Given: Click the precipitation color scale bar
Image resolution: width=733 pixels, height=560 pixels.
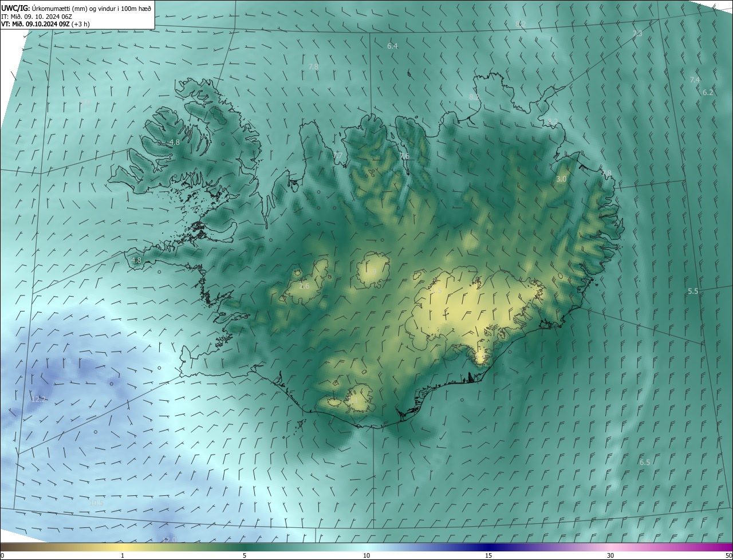Looking at the screenshot, I should click(x=366, y=547).
